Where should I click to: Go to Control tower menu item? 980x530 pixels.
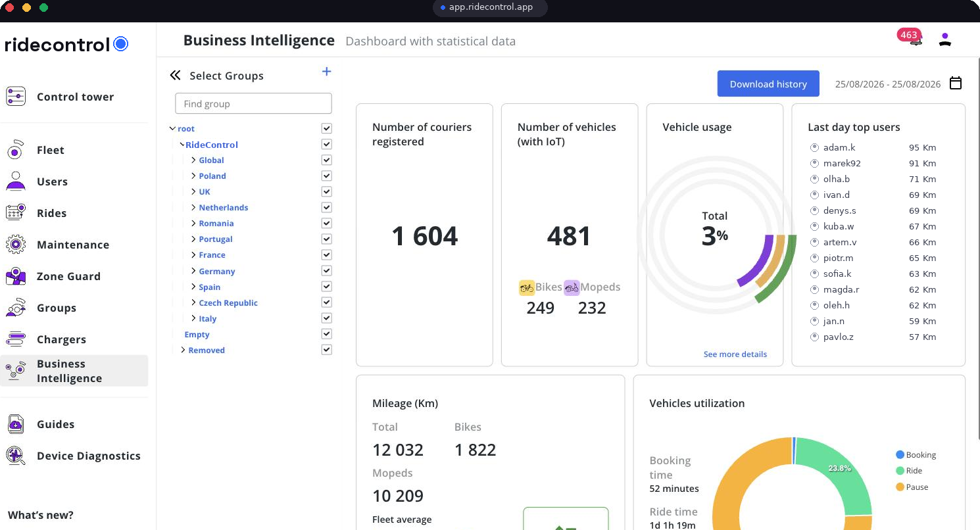tap(75, 97)
